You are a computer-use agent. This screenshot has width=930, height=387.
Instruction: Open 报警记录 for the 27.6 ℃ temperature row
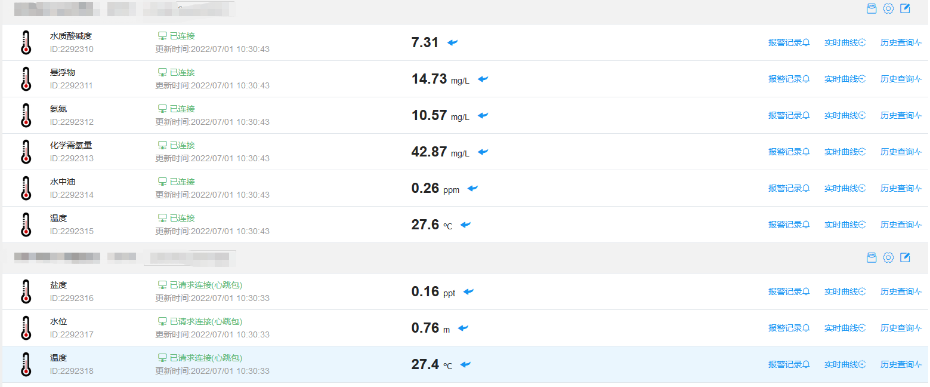(789, 225)
